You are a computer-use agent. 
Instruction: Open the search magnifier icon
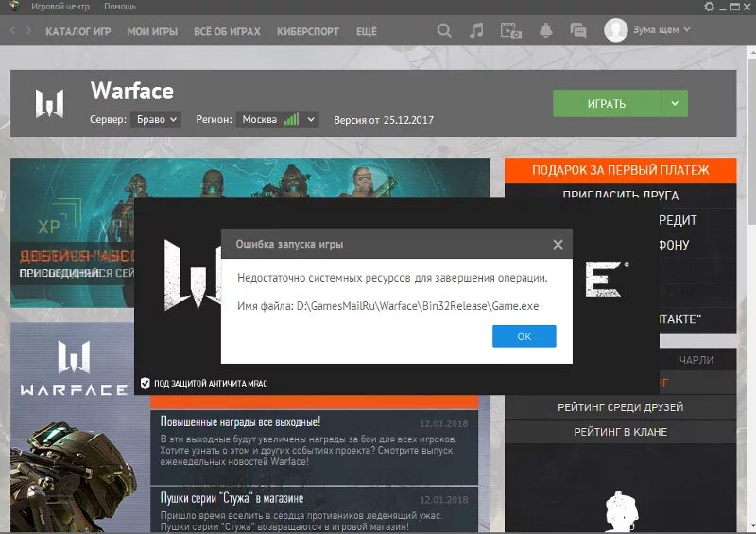(444, 30)
